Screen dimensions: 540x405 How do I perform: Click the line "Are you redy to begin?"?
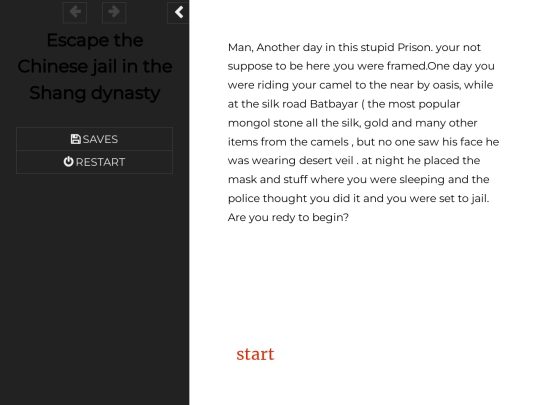coord(288,218)
